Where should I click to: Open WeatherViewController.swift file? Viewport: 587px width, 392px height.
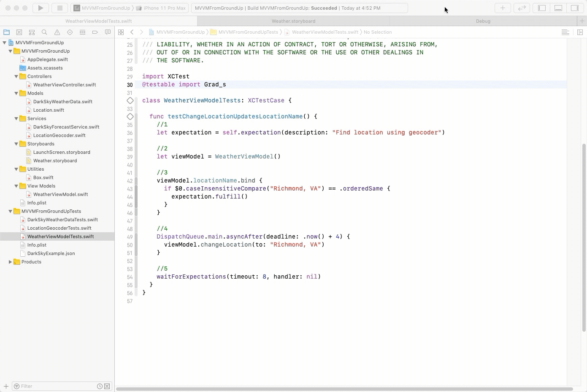coord(65,85)
